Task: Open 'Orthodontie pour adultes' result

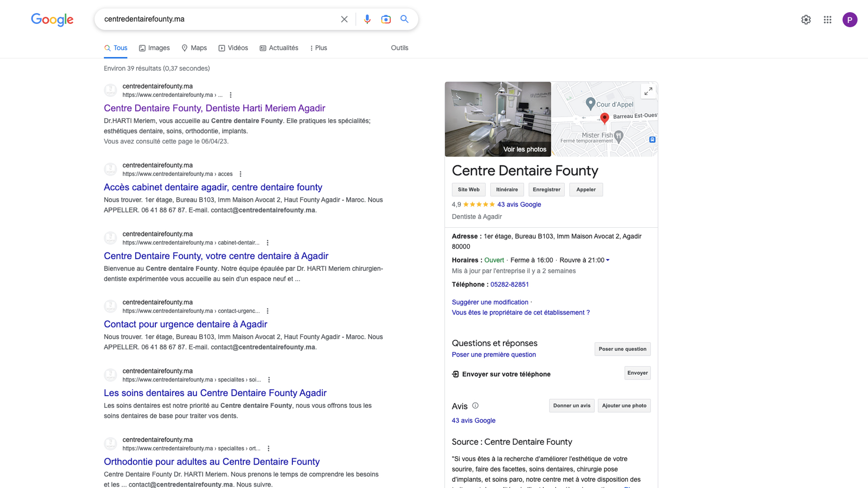Action: pos(211,462)
